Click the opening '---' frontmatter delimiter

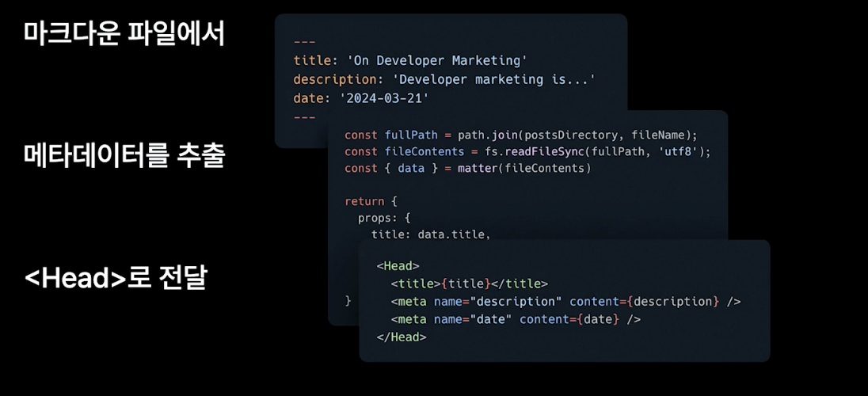tap(304, 42)
